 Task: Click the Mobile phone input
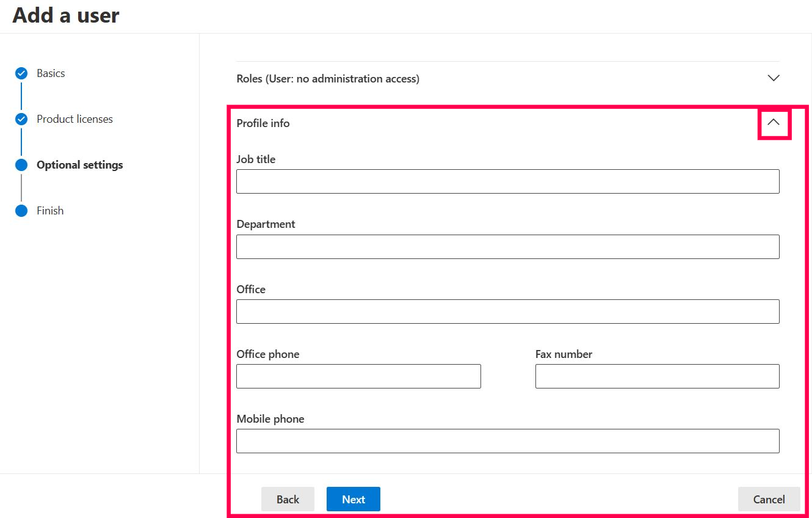(x=507, y=441)
